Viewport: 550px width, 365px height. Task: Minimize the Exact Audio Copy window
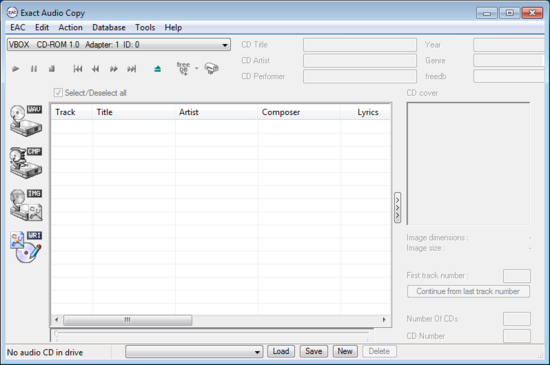coord(487,13)
